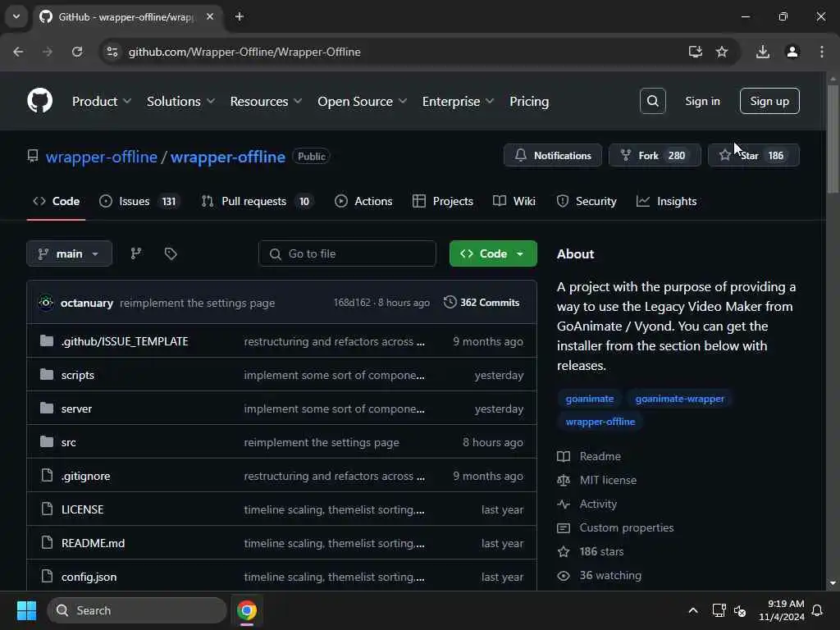This screenshot has width=840, height=630.
Task: Expand the Product menu
Action: [x=101, y=101]
